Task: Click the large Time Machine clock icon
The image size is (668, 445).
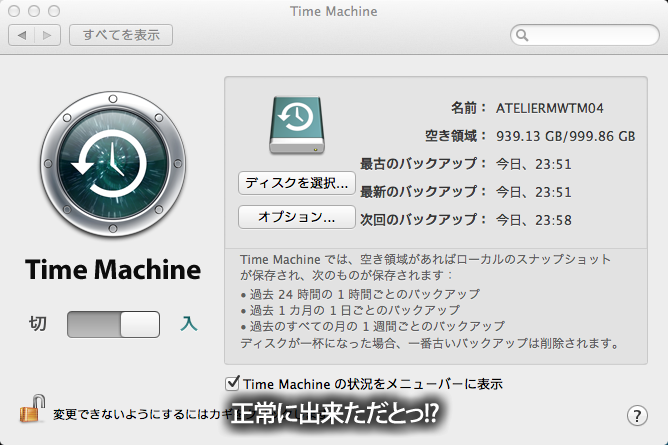Action: pyautogui.click(x=113, y=164)
